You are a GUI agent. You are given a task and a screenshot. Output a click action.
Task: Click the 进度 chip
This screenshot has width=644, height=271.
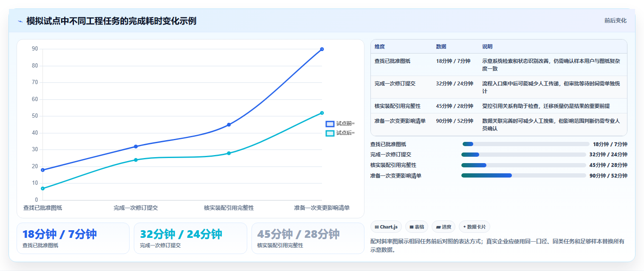tap(443, 227)
